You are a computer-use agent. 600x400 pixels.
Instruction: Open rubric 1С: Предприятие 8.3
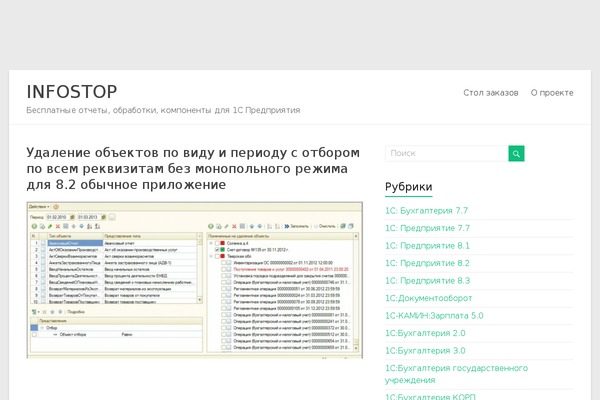point(427,281)
